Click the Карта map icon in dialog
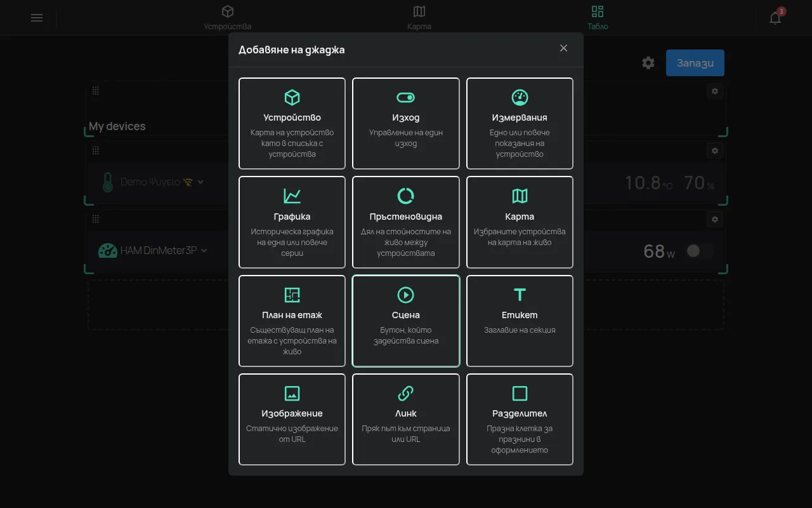 tap(520, 196)
